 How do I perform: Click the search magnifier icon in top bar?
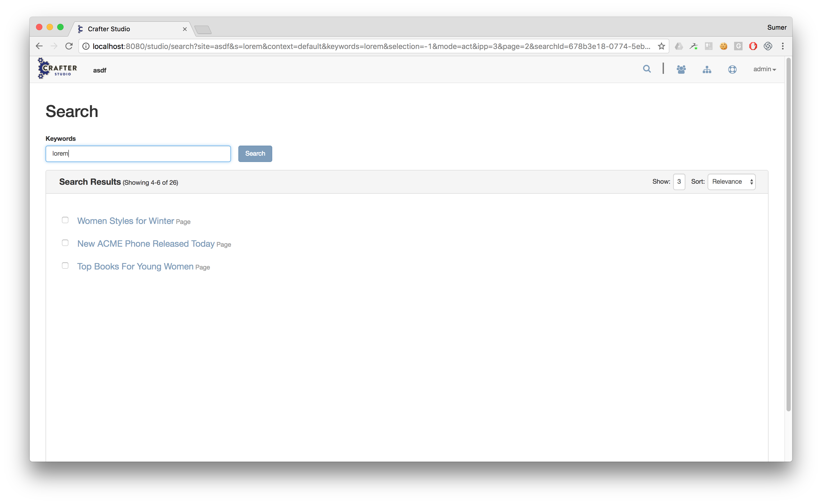pos(646,69)
